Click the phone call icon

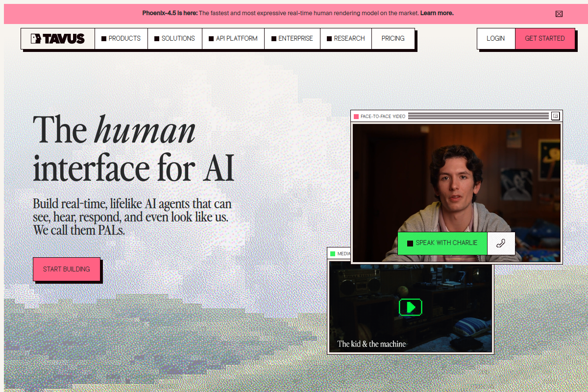pos(501,243)
